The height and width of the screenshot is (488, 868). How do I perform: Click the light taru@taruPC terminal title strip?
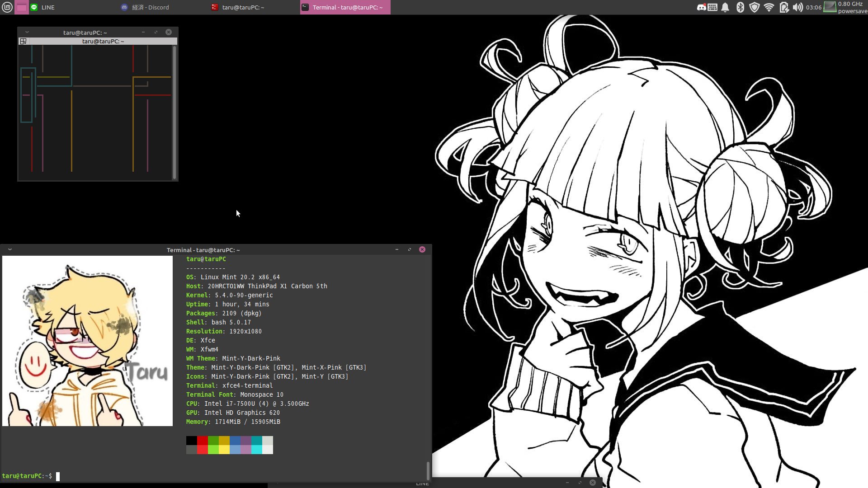click(x=103, y=41)
